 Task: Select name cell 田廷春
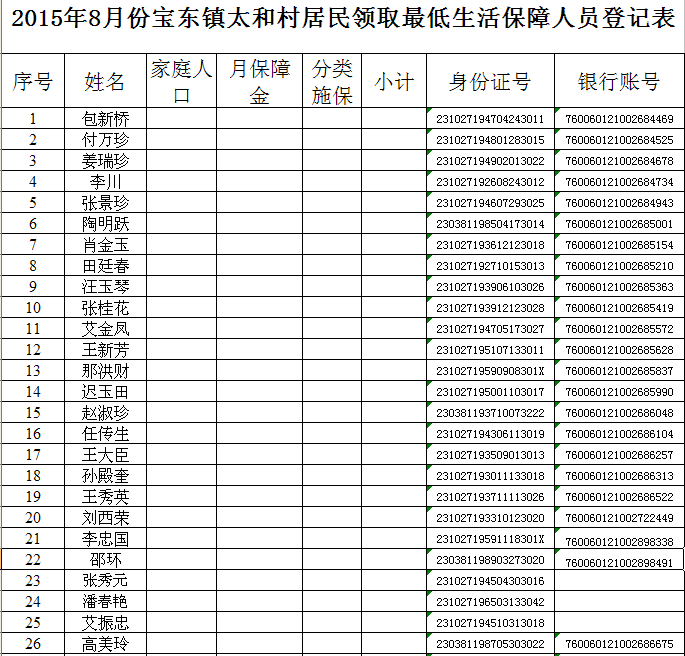coord(105,265)
